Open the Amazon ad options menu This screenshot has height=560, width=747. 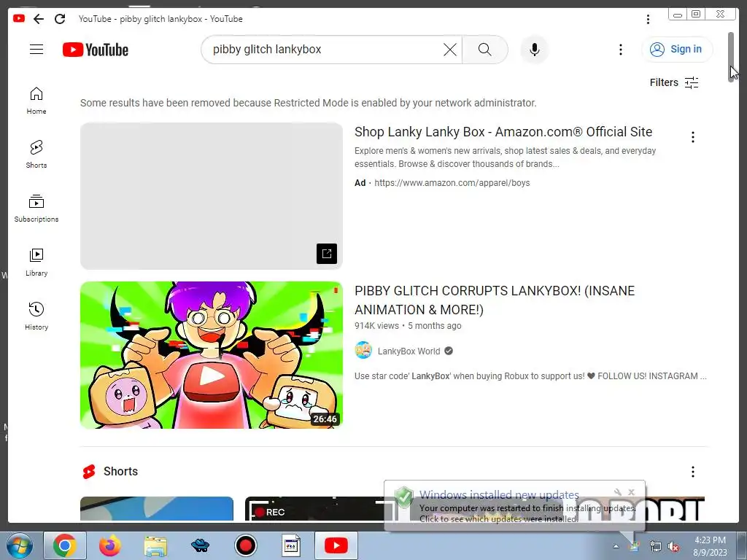(x=693, y=137)
